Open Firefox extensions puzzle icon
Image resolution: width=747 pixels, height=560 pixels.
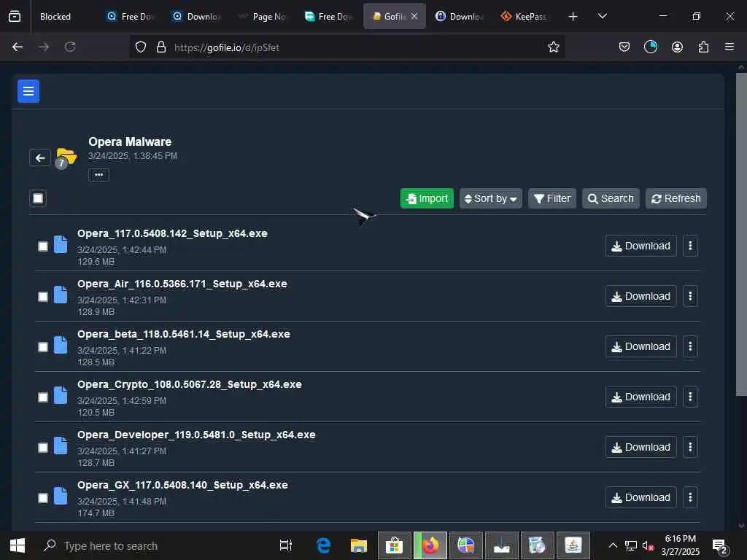pyautogui.click(x=703, y=47)
